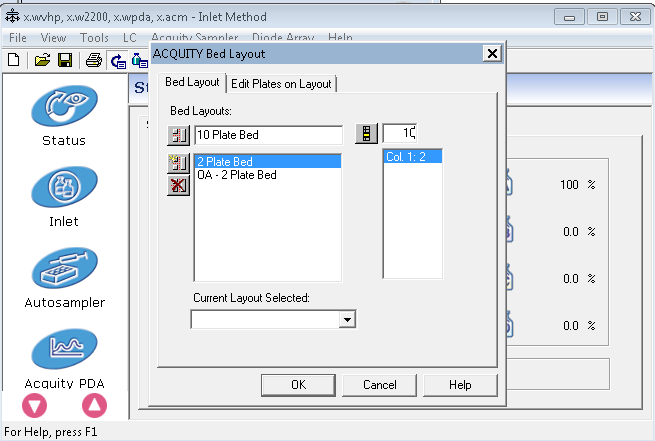Open the Status panel icon
Viewport: 655px width, 441px height.
tap(64, 106)
